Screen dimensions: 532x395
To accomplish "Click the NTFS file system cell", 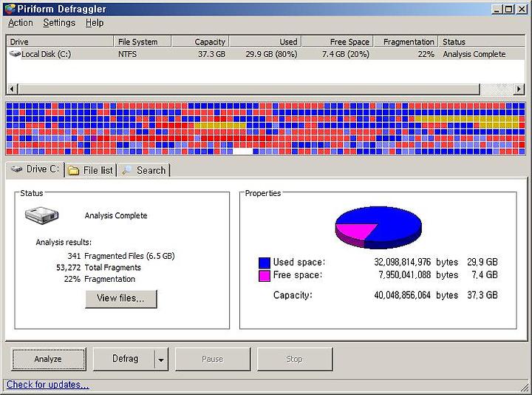I will (x=127, y=54).
